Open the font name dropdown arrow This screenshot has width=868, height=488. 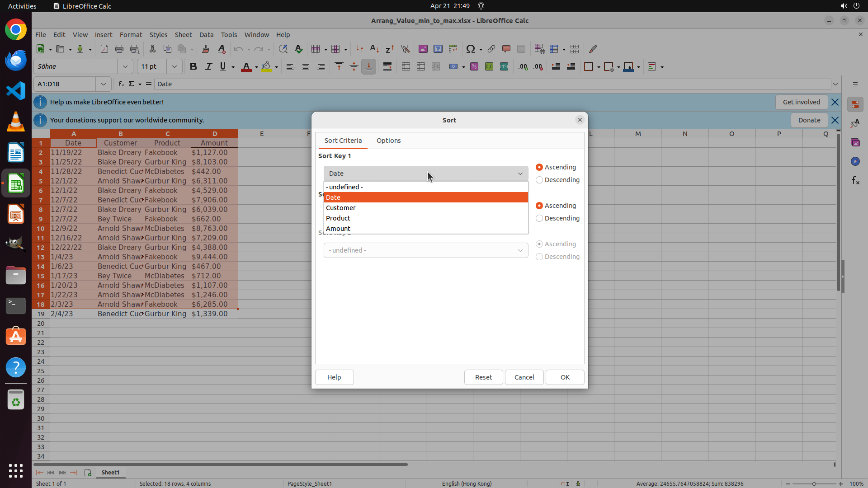click(125, 66)
